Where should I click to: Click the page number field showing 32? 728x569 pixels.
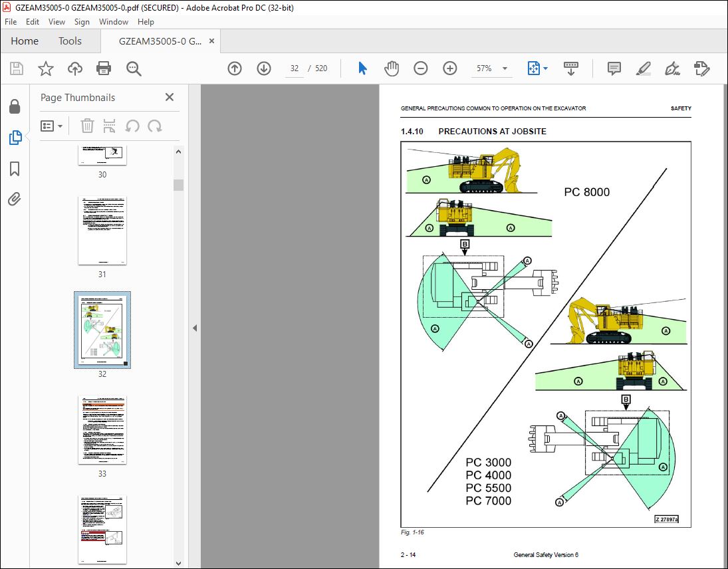(295, 68)
